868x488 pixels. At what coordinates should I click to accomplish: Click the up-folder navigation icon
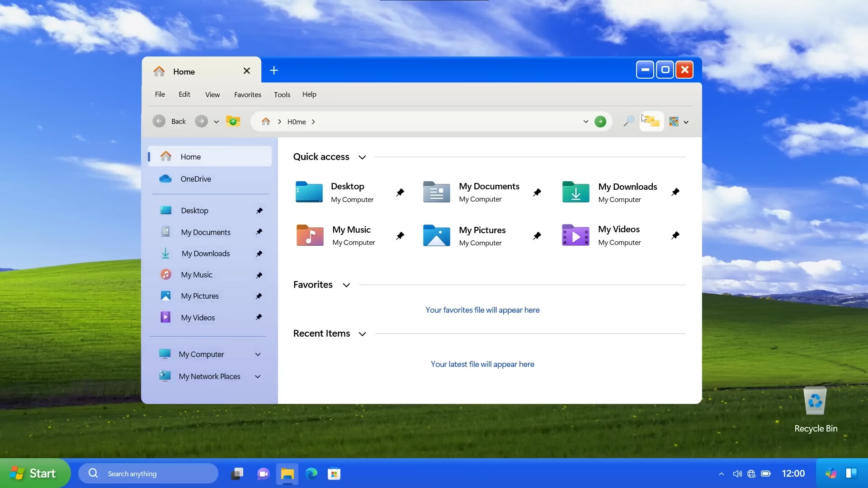click(x=232, y=121)
